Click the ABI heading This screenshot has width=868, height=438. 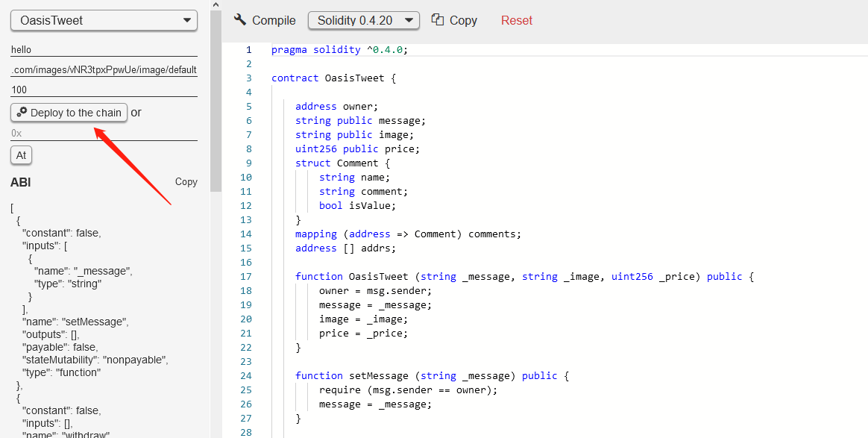pyautogui.click(x=20, y=182)
